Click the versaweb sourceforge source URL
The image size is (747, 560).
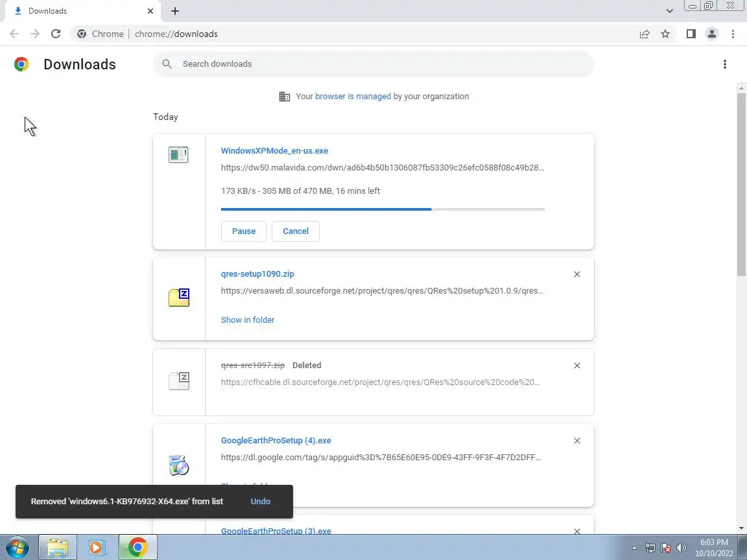tap(382, 291)
